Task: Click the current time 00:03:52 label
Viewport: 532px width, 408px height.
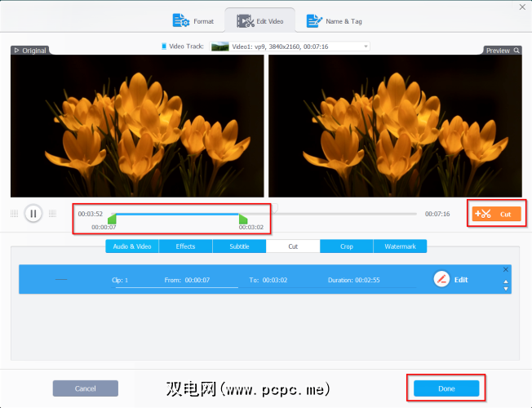Action: coord(91,214)
